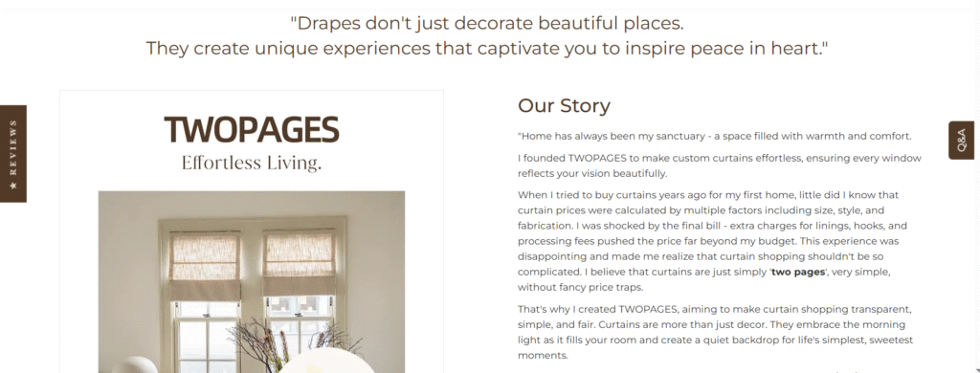Open the Q&A side button
This screenshot has height=373, width=980.
click(961, 140)
